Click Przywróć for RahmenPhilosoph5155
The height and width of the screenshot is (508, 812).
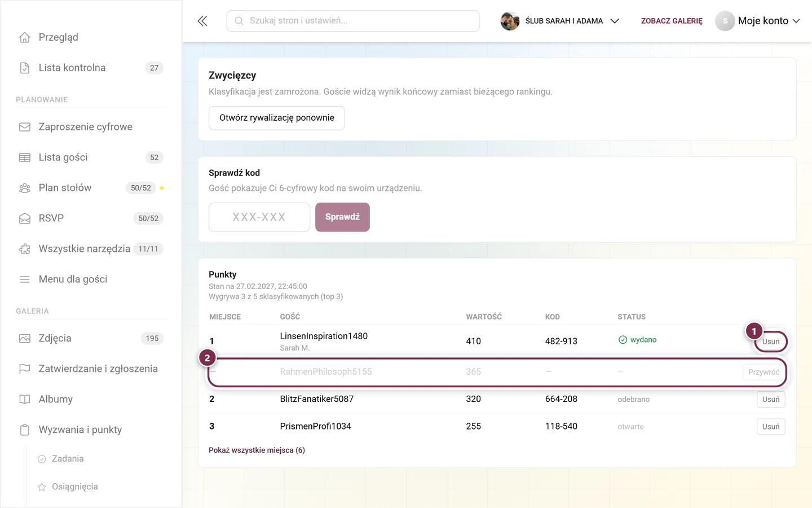tap(764, 372)
